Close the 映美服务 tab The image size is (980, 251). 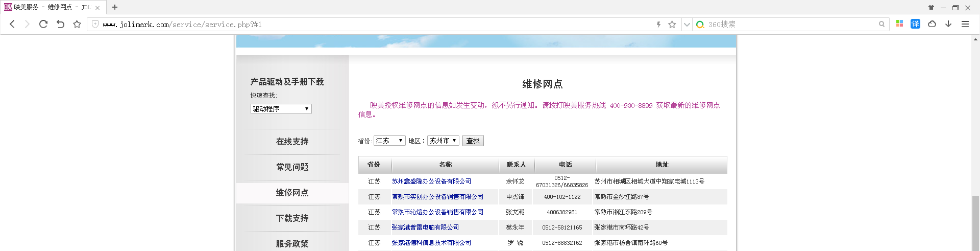tap(97, 8)
